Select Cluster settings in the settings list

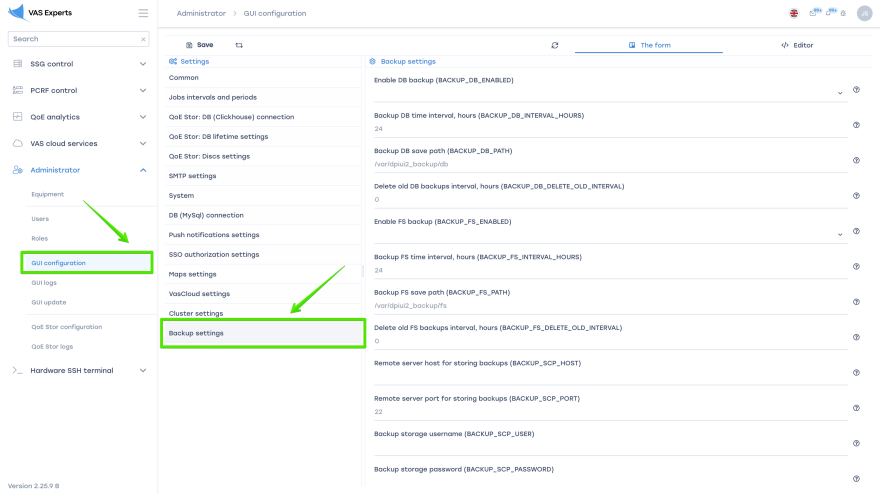coord(196,313)
